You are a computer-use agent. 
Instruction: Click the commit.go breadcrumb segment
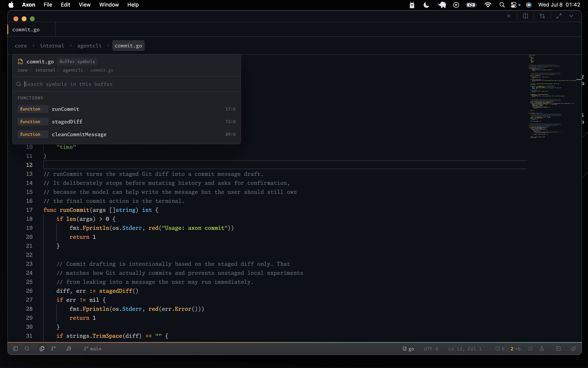click(128, 46)
